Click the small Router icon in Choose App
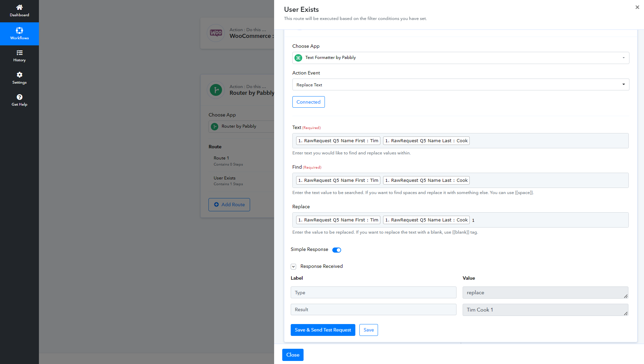Viewport: 644px width, 364px height. [215, 127]
